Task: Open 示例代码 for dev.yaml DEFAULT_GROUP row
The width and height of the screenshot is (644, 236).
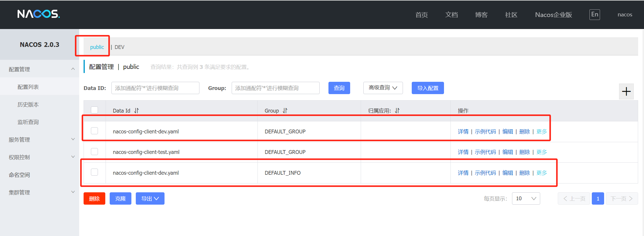Action: [x=485, y=132]
